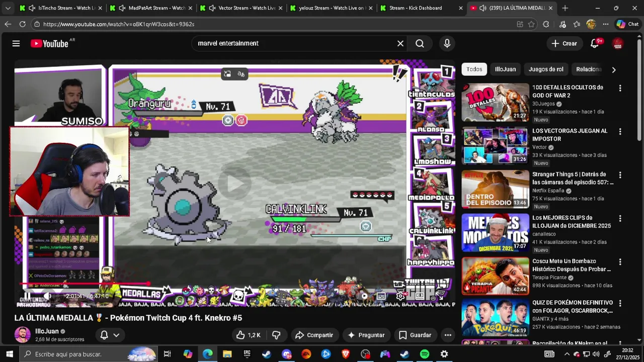Switch to lsTincho Stream browser tab
The height and width of the screenshot is (362, 644).
(61, 8)
